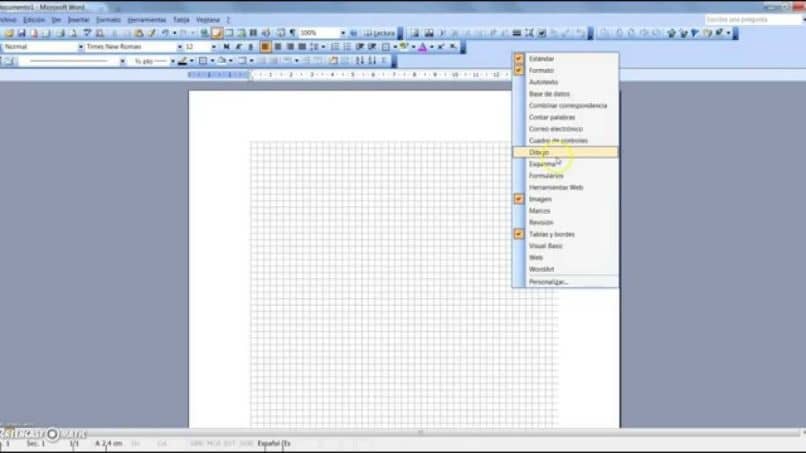Viewport: 806px width, 453px height.
Task: Open the line weight ¾ pto dropdown
Action: pyautogui.click(x=173, y=61)
